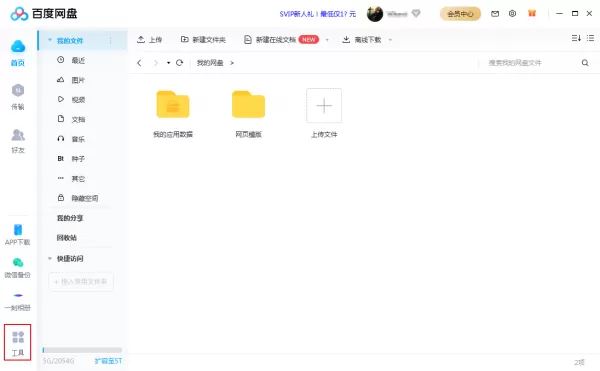Open 会员中心 member center
Viewport: 600px width, 371px height.
460,14
